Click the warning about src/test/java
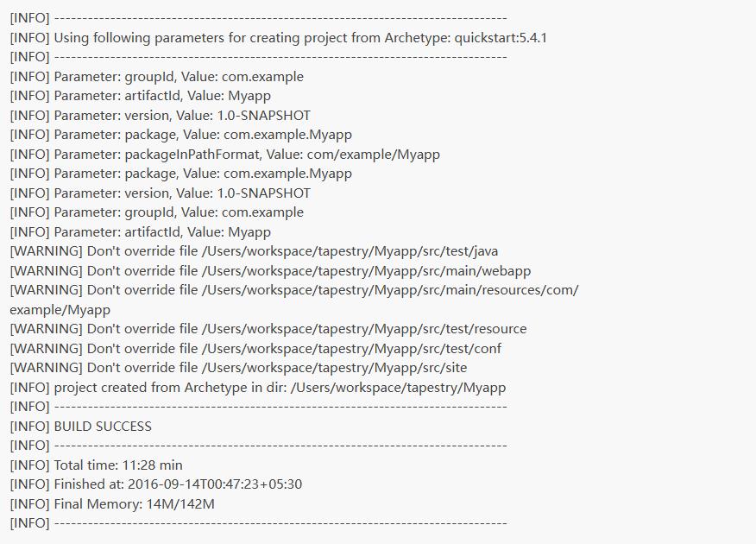The height and width of the screenshot is (544, 756). tap(254, 251)
